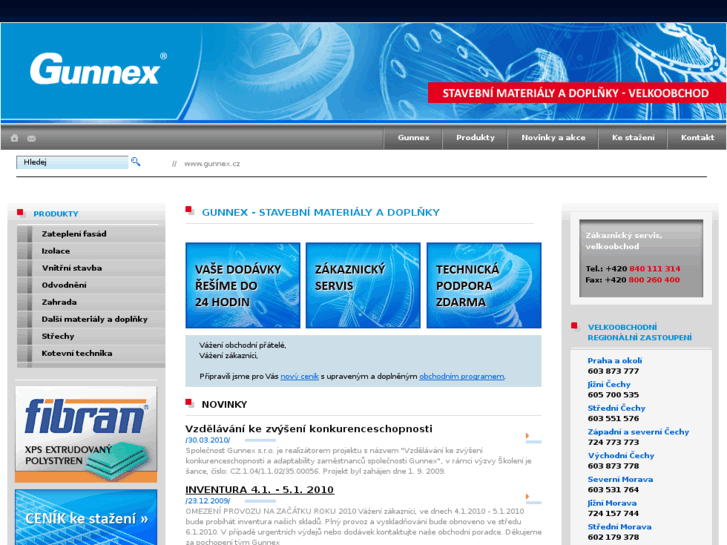
Task: Select Izolace product category
Action: pos(91,251)
